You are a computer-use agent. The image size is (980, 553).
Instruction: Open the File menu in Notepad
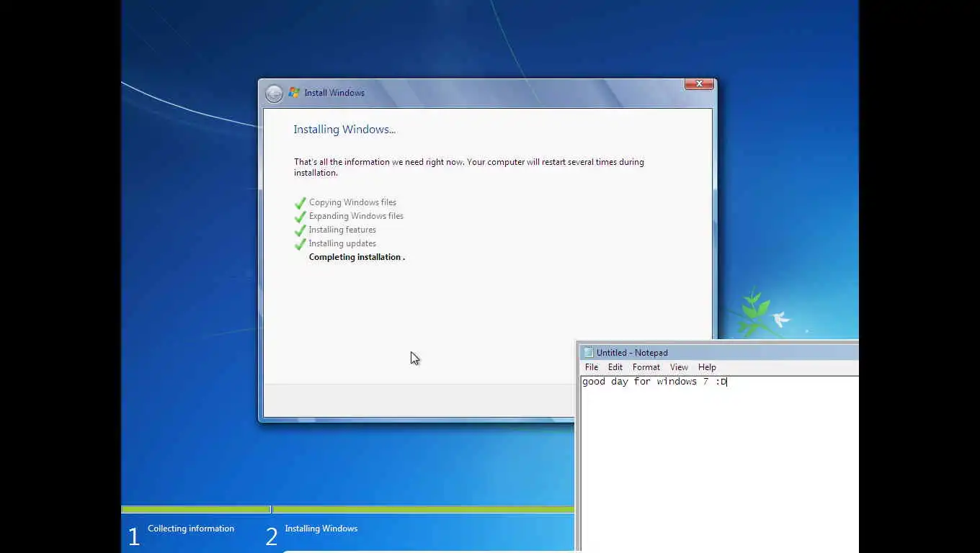[x=592, y=367]
